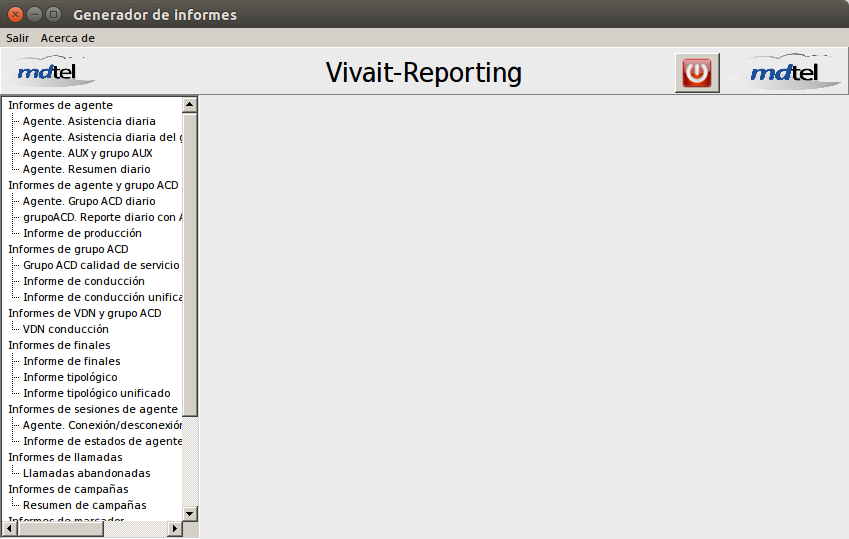Select Informe tipológico unificado

pos(96,393)
